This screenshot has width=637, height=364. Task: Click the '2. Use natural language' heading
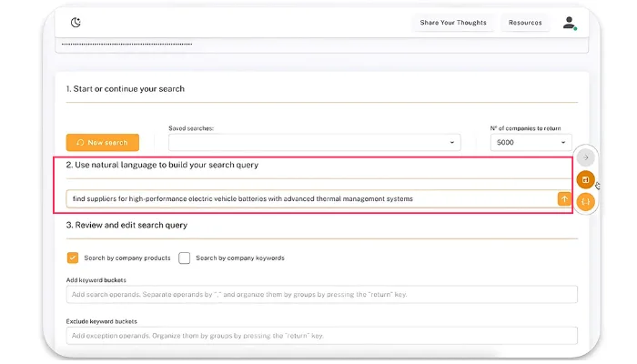(162, 165)
